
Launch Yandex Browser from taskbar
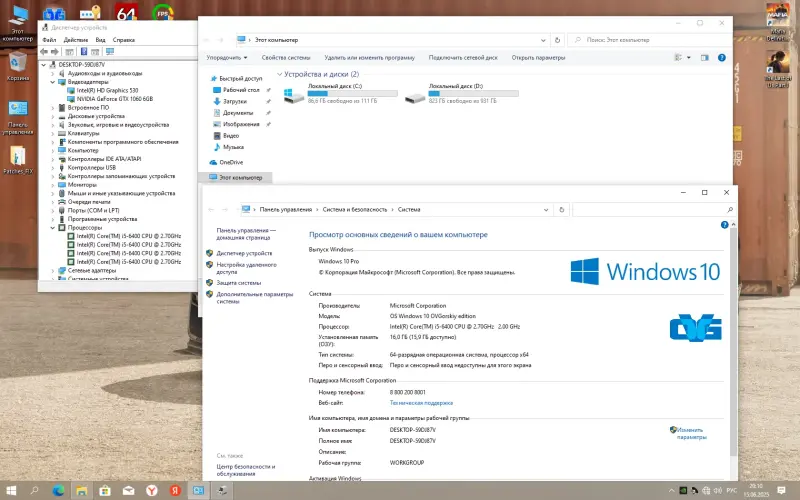152,491
